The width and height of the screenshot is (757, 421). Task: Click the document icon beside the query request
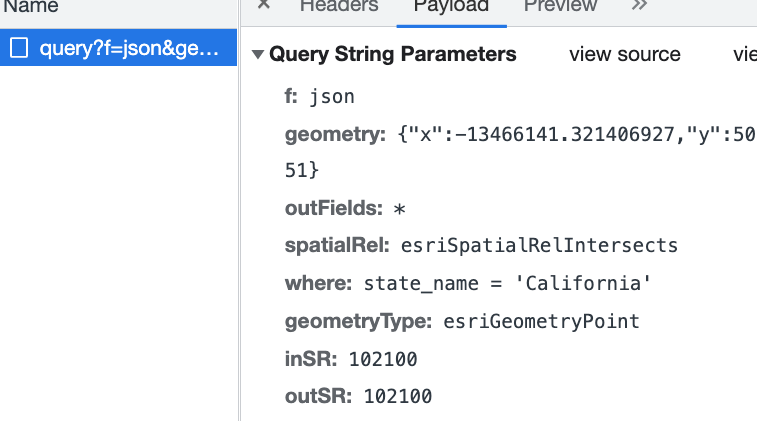tap(19, 47)
